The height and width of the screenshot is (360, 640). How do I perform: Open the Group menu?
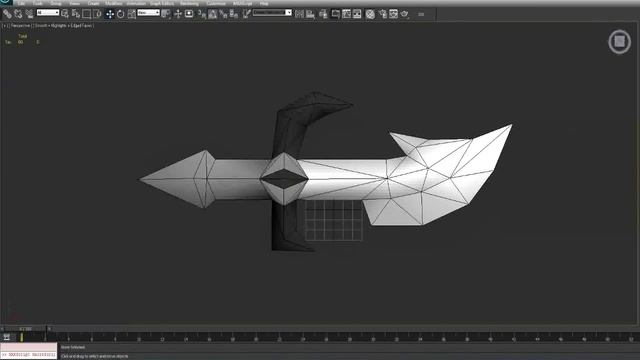click(x=56, y=3)
